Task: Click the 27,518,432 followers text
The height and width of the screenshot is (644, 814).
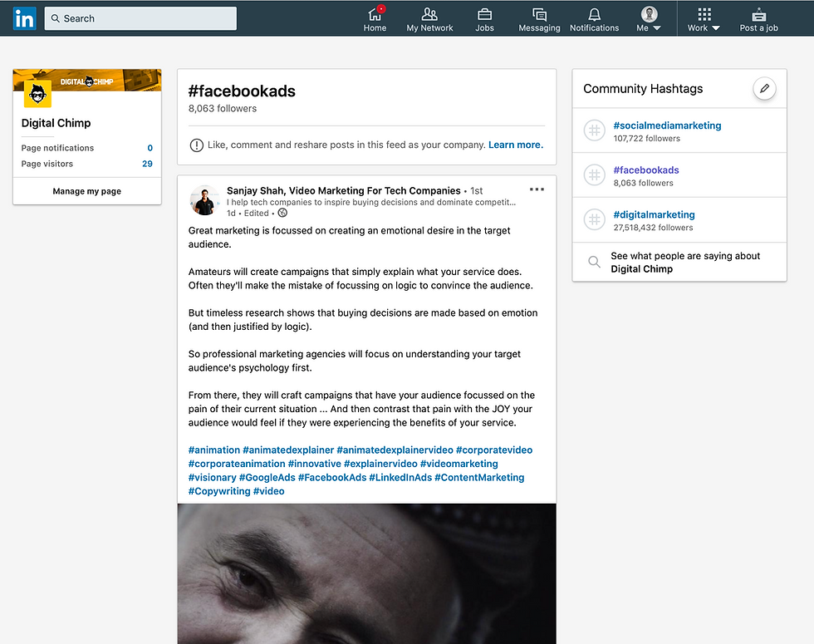Action: click(x=653, y=228)
